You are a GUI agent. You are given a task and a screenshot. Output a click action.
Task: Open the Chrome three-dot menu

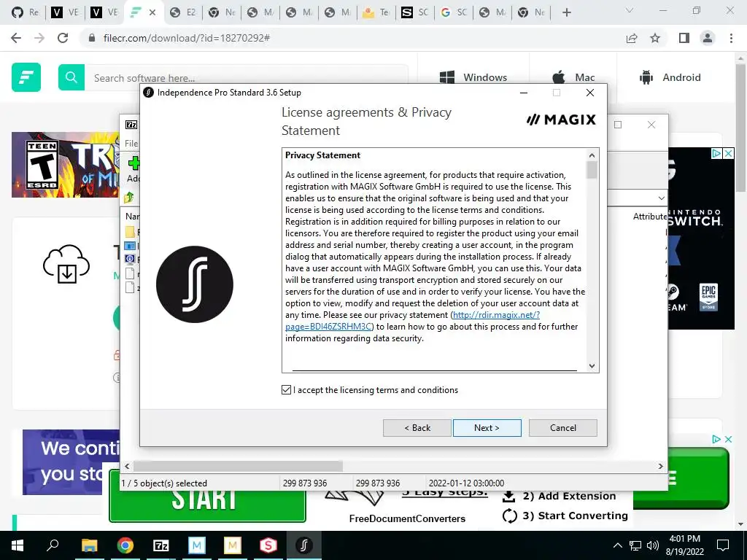click(731, 38)
